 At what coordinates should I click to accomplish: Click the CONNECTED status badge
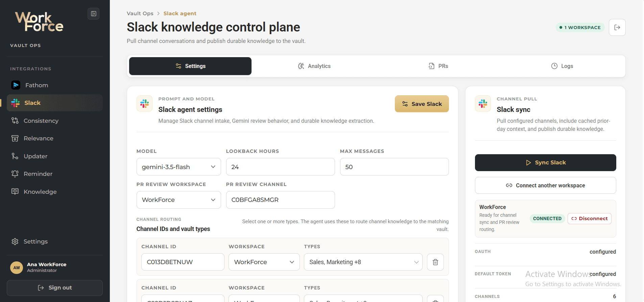click(547, 218)
